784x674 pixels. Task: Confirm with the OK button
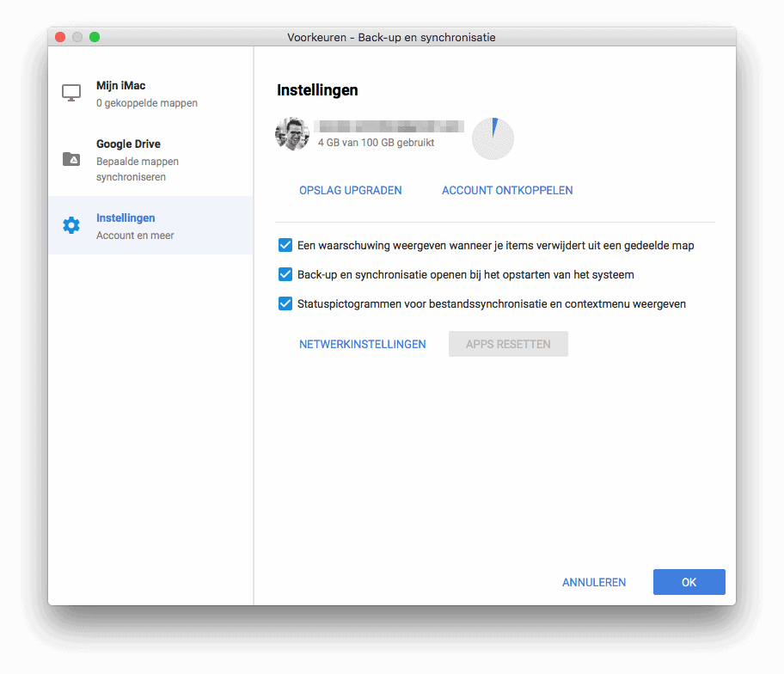689,582
